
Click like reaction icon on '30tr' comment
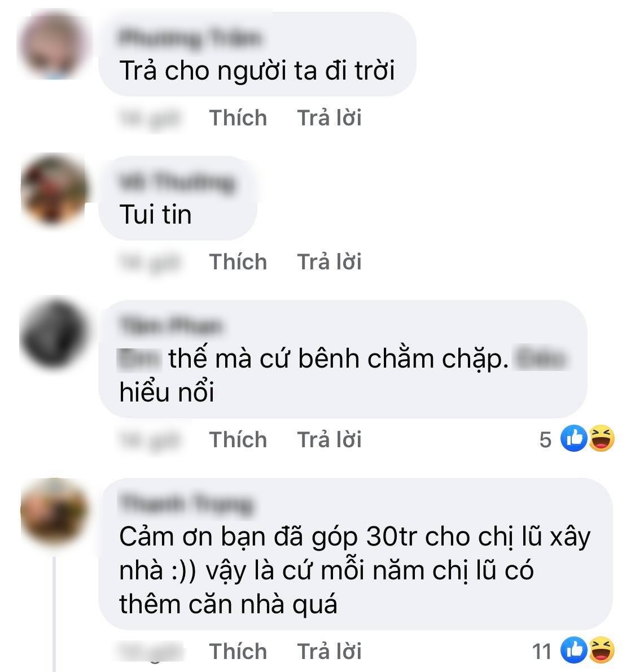[573, 650]
